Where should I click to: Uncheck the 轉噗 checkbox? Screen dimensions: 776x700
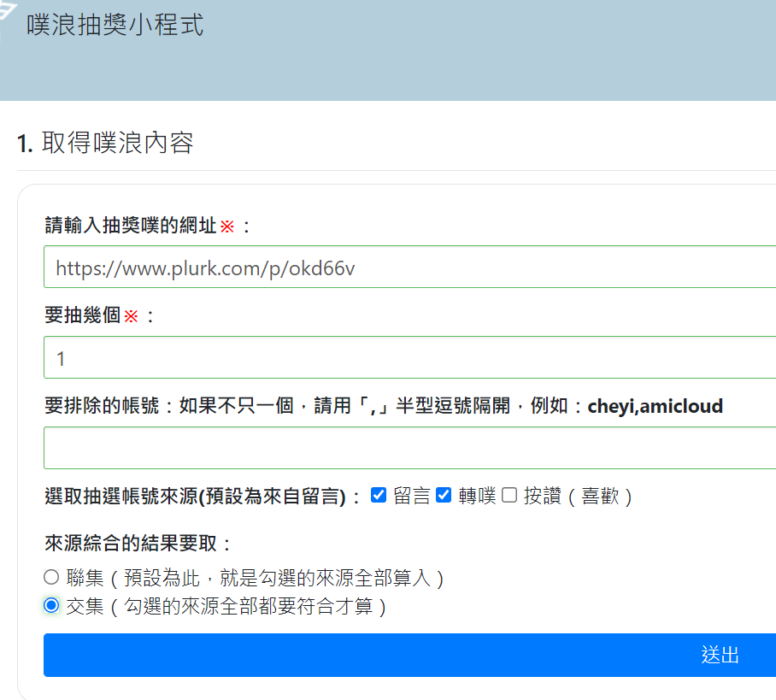click(x=444, y=495)
